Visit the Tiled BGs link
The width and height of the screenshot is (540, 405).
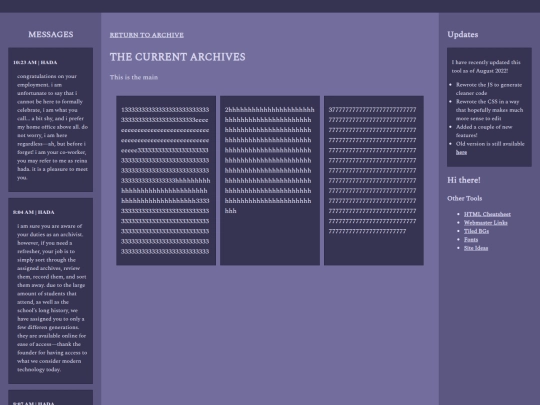click(476, 231)
